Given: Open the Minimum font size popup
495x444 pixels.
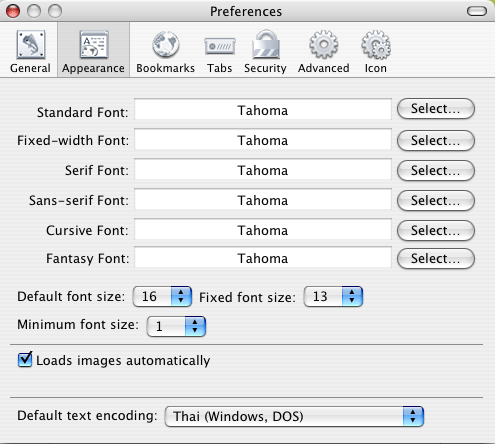Looking at the screenshot, I should [x=176, y=326].
